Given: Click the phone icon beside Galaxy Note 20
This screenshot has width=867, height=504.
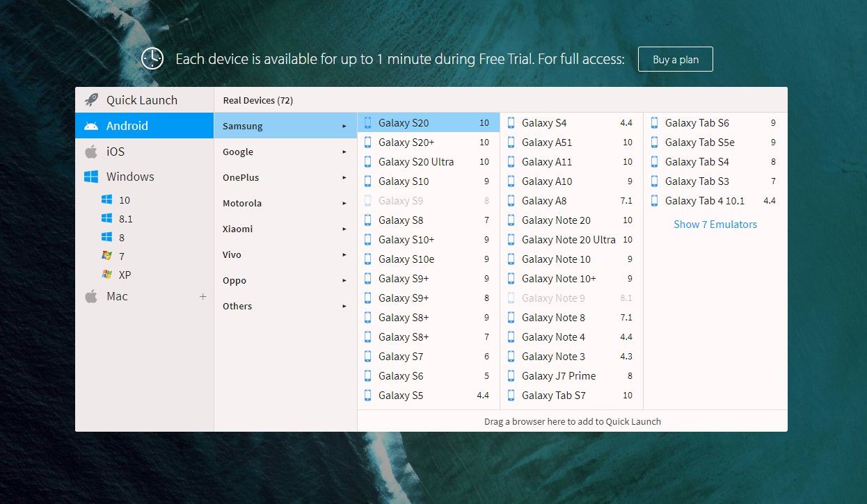Looking at the screenshot, I should pyautogui.click(x=511, y=220).
